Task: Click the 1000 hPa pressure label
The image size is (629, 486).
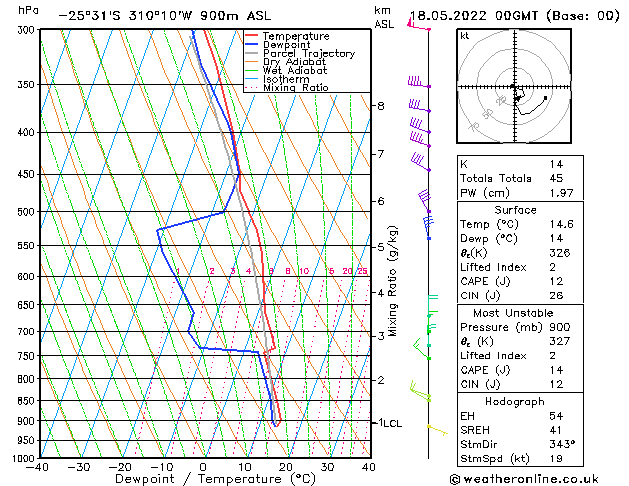Action: [26, 458]
